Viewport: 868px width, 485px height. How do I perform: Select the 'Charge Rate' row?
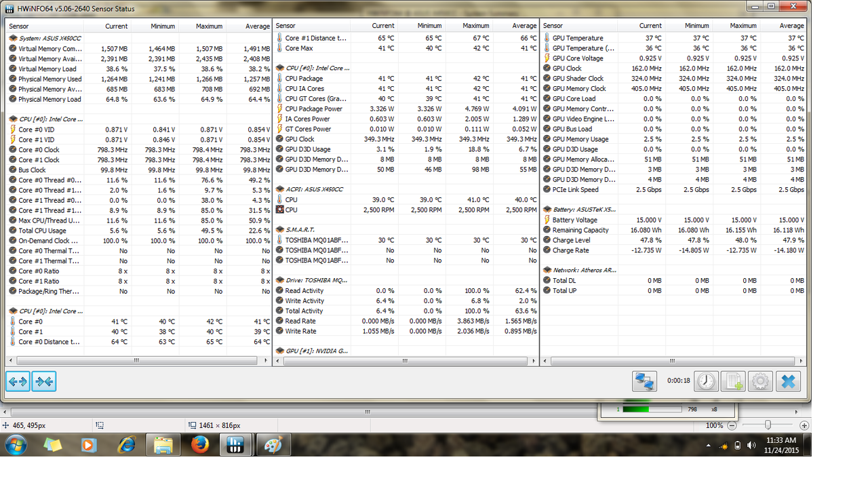(673, 250)
